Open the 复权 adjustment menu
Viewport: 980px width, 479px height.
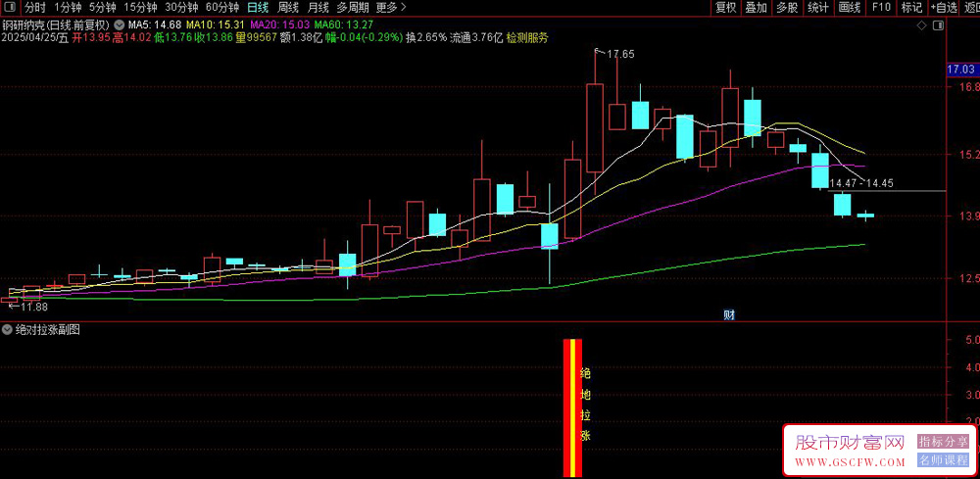point(725,8)
